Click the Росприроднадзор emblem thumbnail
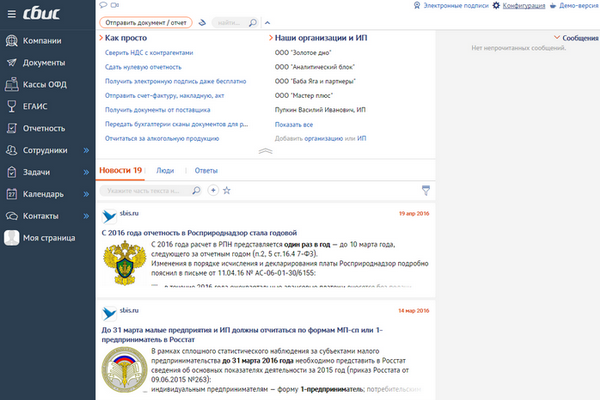Viewport: 600px width, 400px height. tap(125, 263)
